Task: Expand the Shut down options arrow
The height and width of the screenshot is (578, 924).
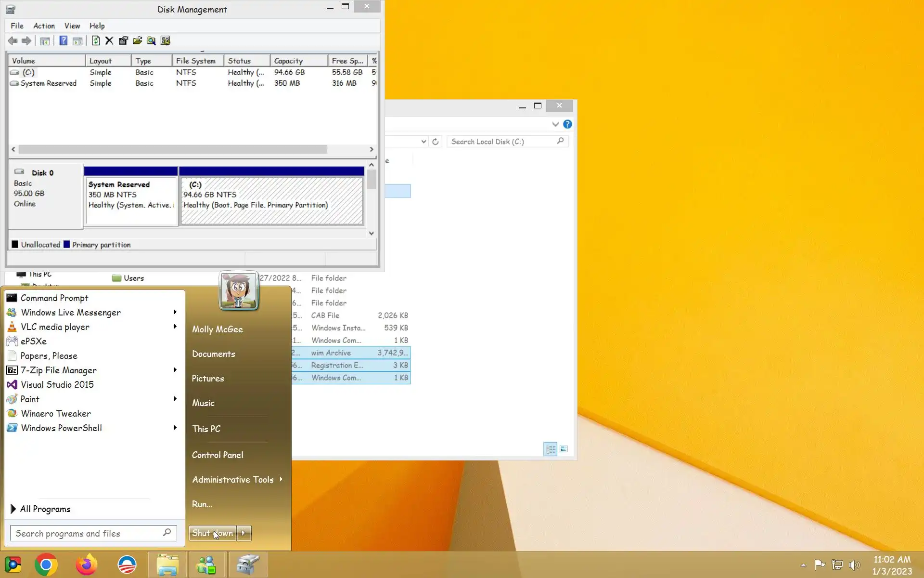Action: (244, 533)
